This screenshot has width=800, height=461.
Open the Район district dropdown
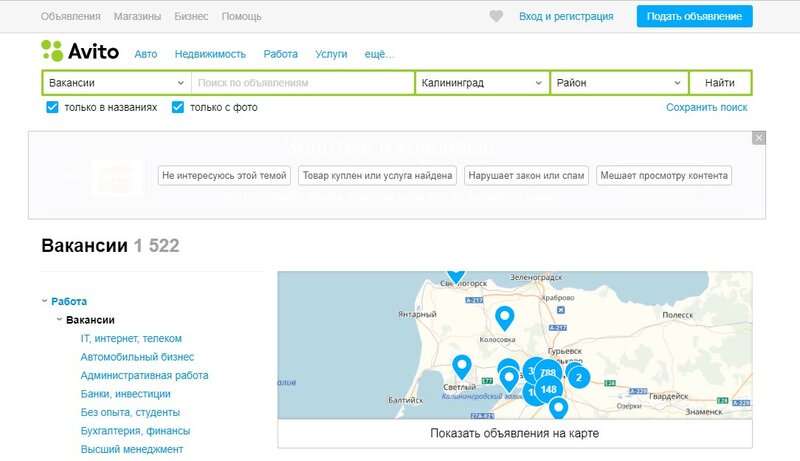(x=619, y=83)
